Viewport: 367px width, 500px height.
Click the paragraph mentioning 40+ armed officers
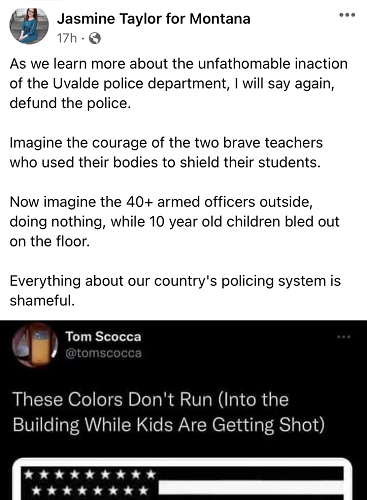click(174, 222)
